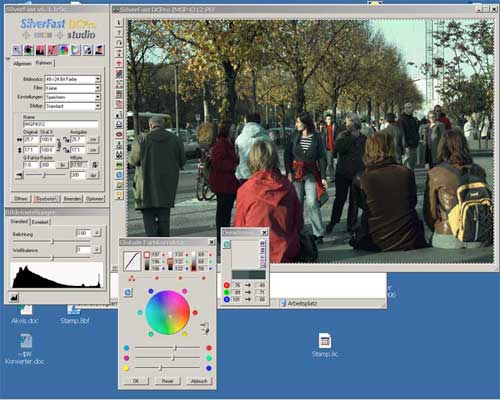Image resolution: width=500 pixels, height=400 pixels.
Task: Click the green channel circle in densitometer
Action: tap(227, 292)
